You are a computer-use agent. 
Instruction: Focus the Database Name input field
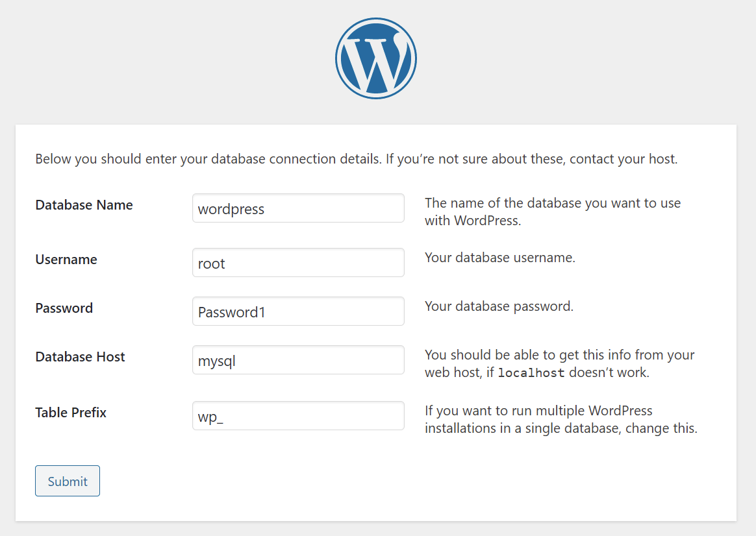(298, 208)
